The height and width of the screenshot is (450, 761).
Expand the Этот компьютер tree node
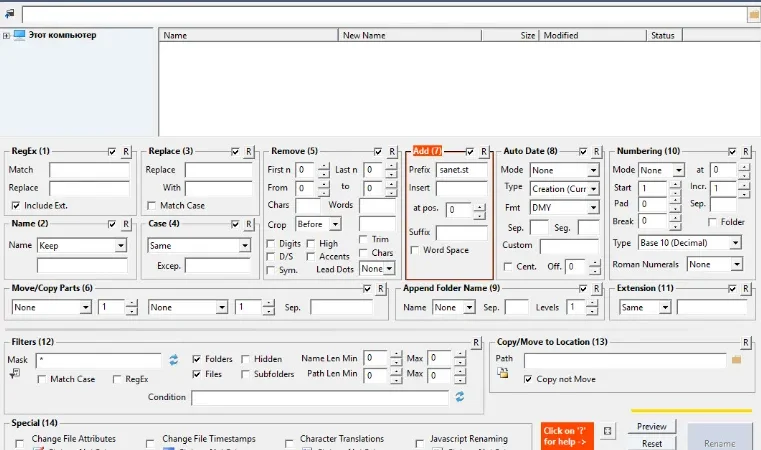(6, 35)
